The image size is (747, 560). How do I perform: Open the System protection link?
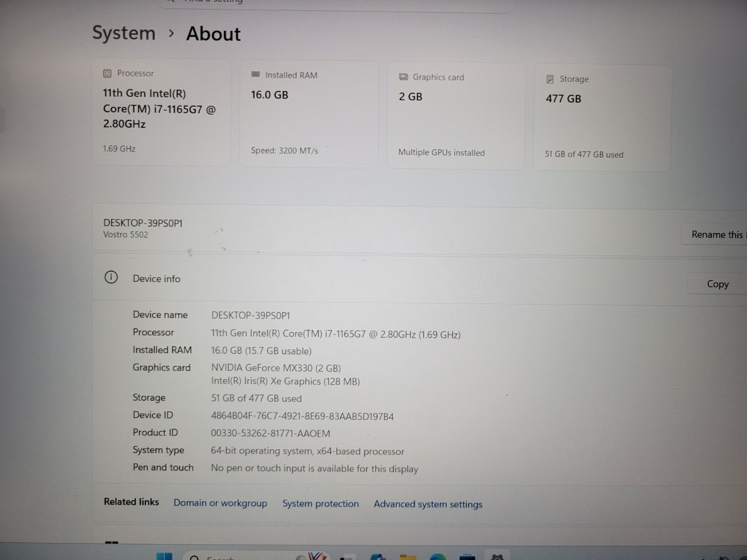(x=321, y=504)
